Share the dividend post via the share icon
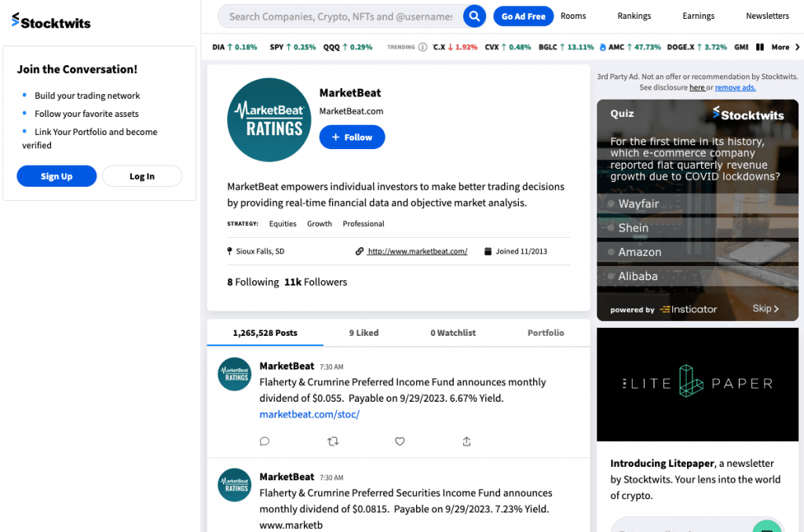Screen dimensions: 804x532 pos(466,441)
